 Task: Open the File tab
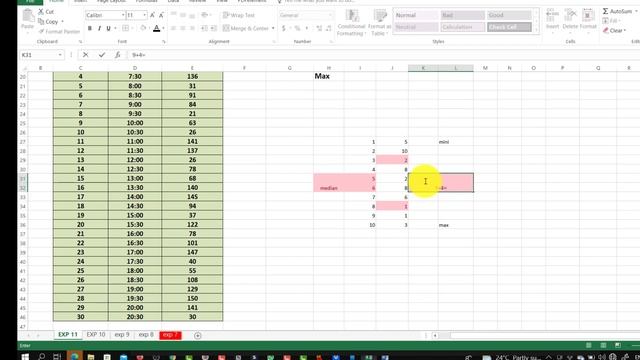[x=30, y=1]
